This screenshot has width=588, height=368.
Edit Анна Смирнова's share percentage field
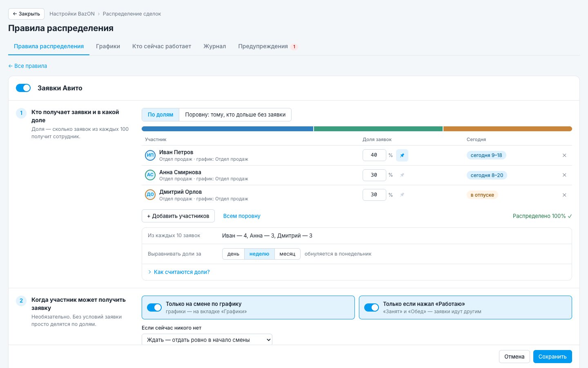tap(374, 175)
